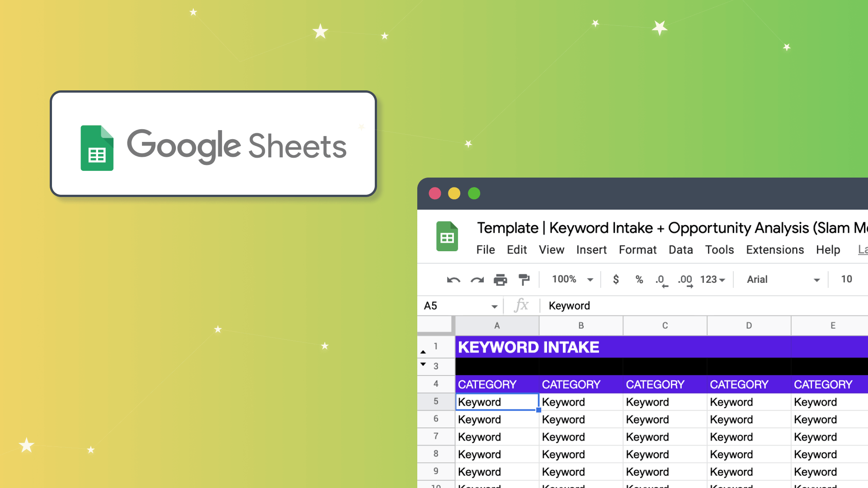This screenshot has width=868, height=488.
Task: Select column E header
Action: pos(830,325)
